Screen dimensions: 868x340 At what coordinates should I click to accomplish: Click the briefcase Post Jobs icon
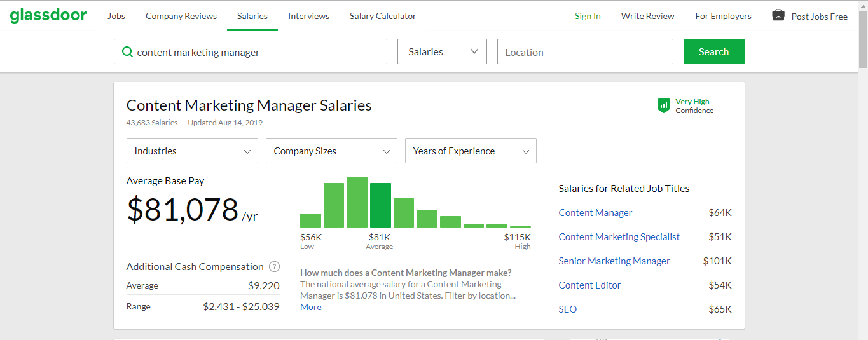(778, 15)
